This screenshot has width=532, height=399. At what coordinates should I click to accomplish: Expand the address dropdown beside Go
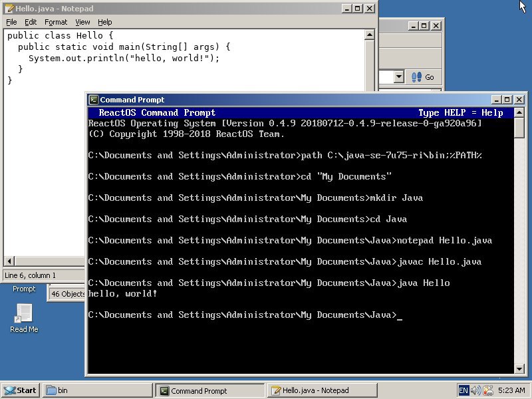399,77
